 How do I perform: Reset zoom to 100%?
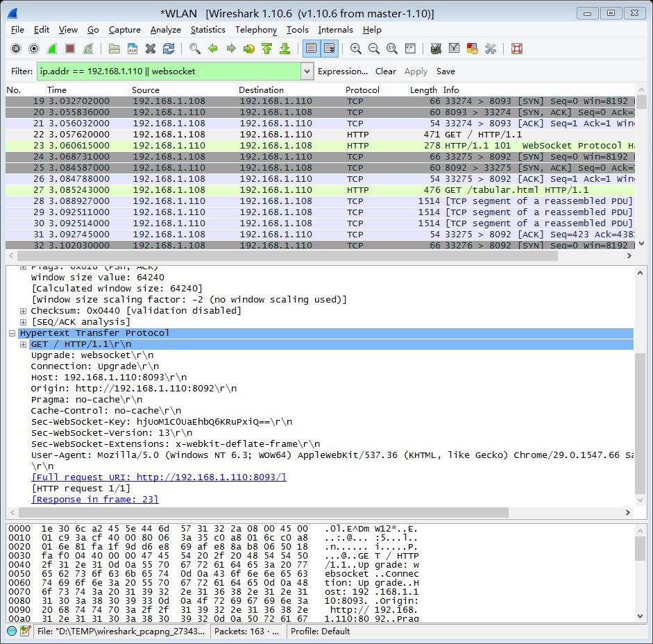click(x=392, y=49)
